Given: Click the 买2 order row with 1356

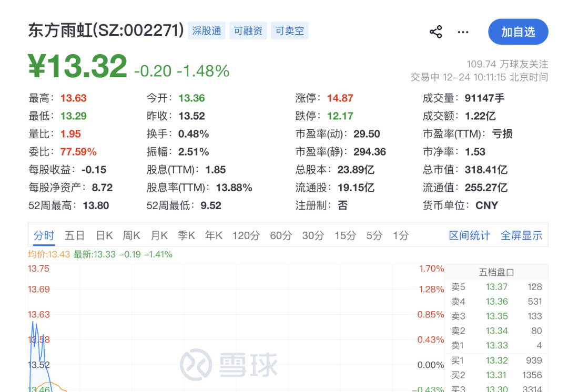Looking at the screenshot, I should [496, 375].
